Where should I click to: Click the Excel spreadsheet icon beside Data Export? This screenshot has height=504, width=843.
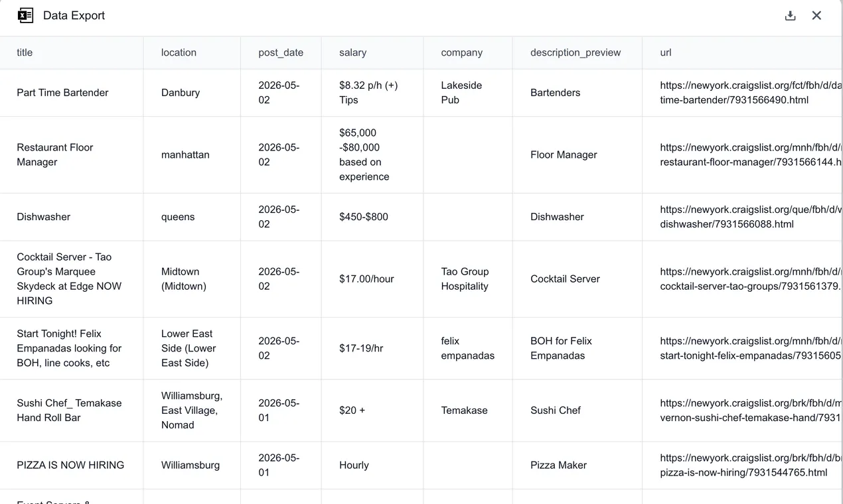point(25,15)
